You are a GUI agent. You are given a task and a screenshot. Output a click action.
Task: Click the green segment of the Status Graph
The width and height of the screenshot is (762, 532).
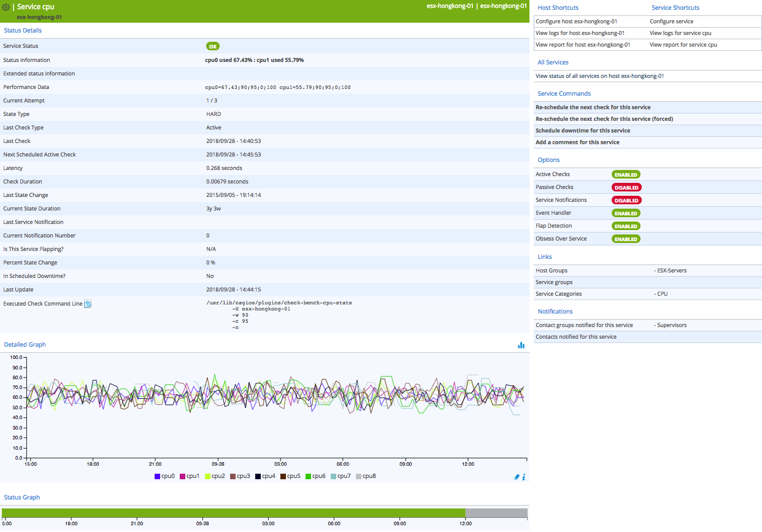click(233, 513)
